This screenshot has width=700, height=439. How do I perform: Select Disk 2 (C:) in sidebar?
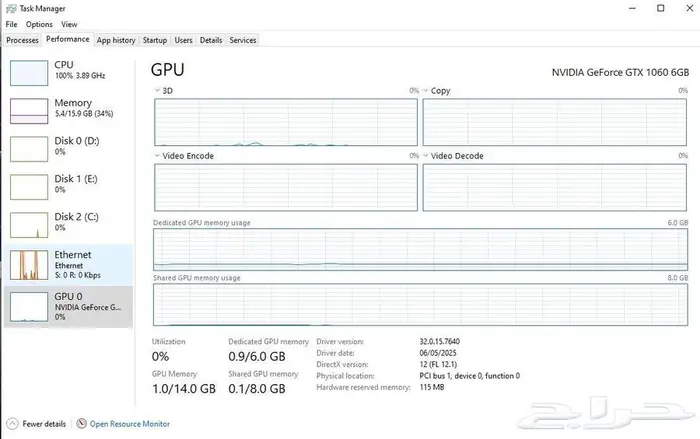coord(28,224)
